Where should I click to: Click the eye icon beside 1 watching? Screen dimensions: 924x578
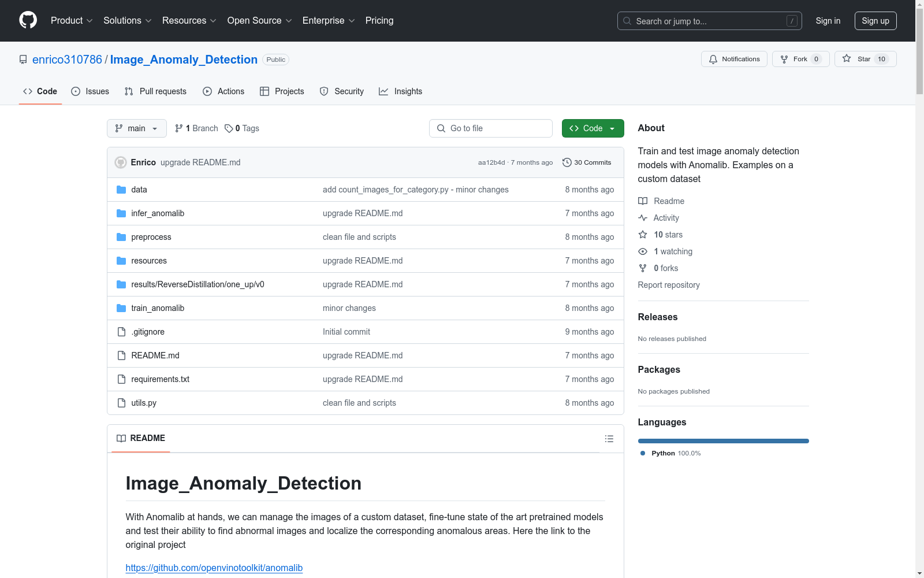pos(643,251)
